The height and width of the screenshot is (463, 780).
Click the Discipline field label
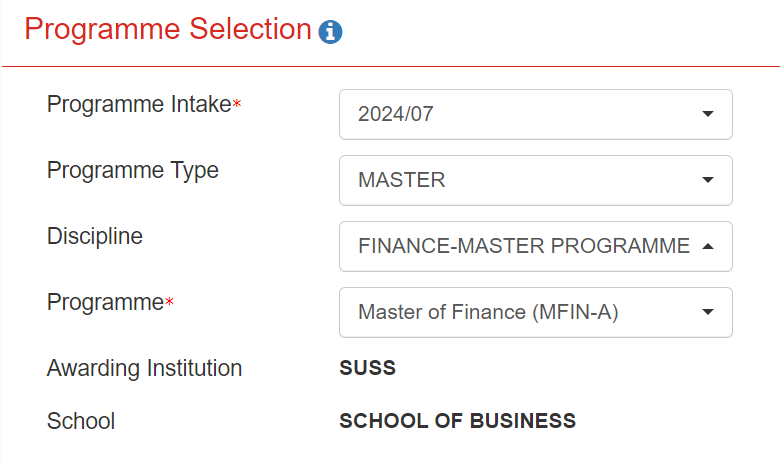95,236
